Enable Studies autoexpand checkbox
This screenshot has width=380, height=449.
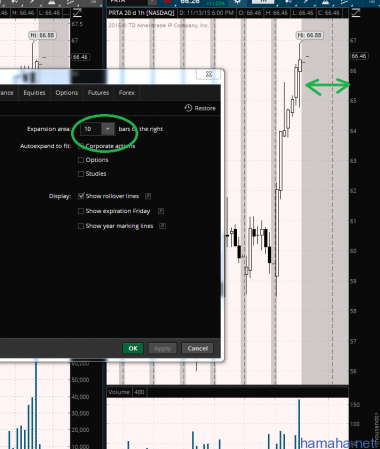[x=81, y=174]
